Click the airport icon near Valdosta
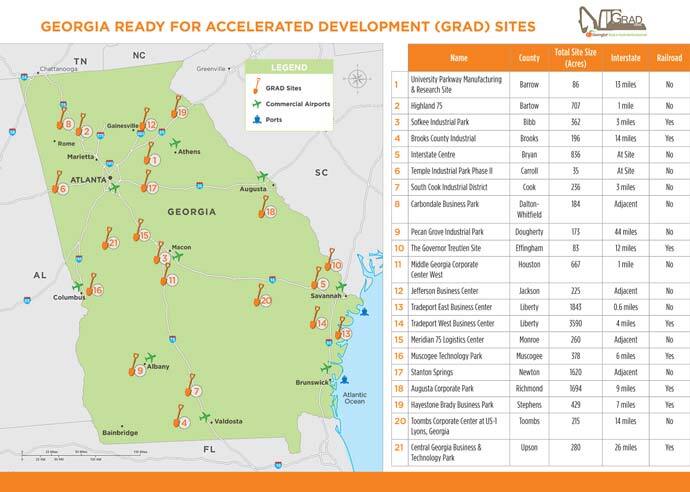This screenshot has width=690, height=492. pos(205,416)
